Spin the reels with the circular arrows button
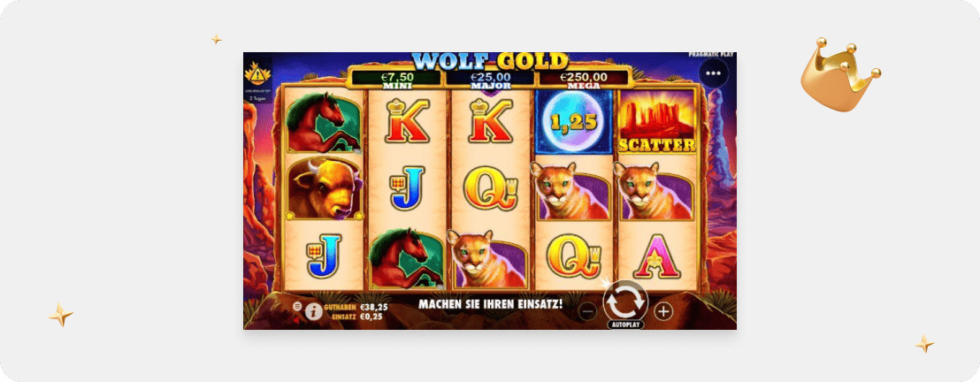The image size is (980, 382). [625, 301]
